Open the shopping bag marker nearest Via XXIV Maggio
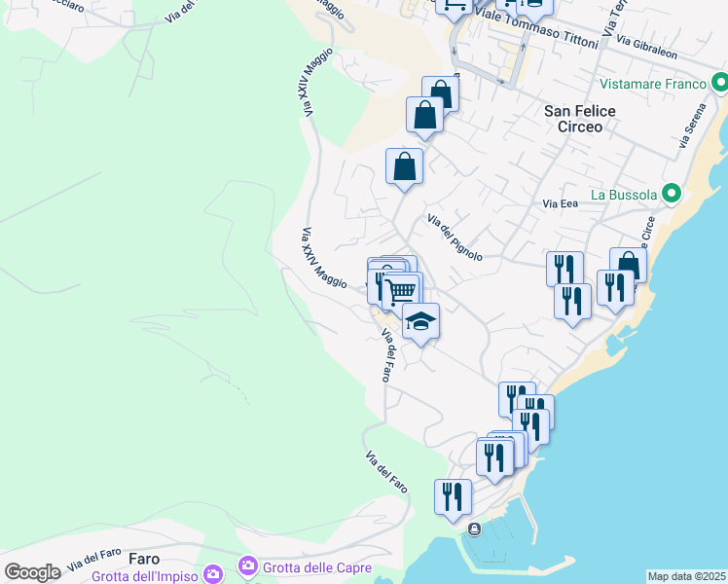This screenshot has width=728, height=584. (x=405, y=169)
